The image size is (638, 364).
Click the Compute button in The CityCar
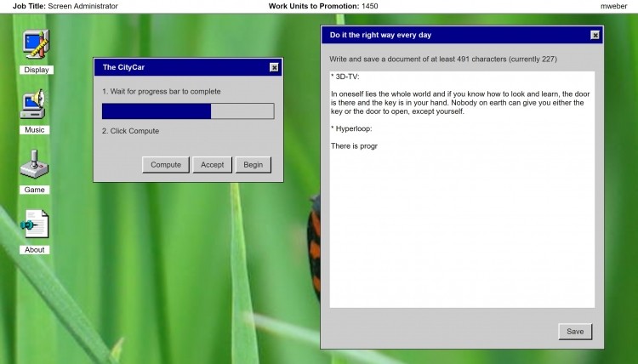pyautogui.click(x=166, y=165)
